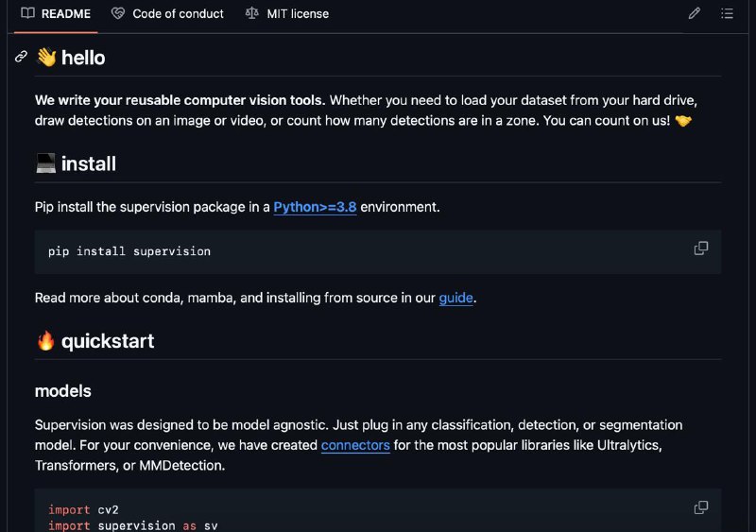Screen dimensions: 756x532
Task: Click the book icon on README tab
Action: (x=28, y=13)
